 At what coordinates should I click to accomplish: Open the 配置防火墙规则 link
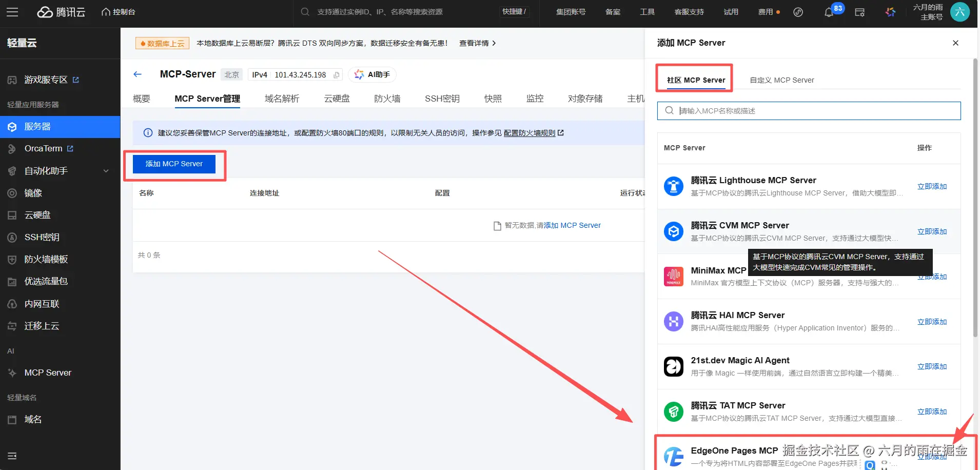534,133
